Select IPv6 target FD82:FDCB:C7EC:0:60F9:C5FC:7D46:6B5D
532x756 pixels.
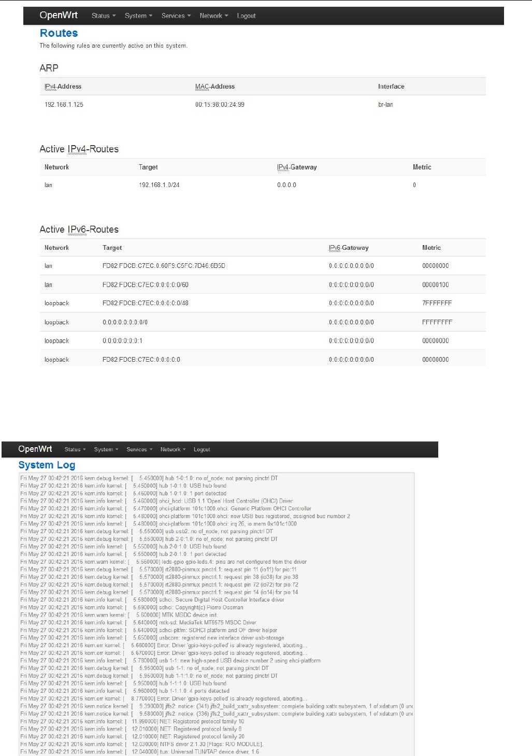[x=164, y=266]
